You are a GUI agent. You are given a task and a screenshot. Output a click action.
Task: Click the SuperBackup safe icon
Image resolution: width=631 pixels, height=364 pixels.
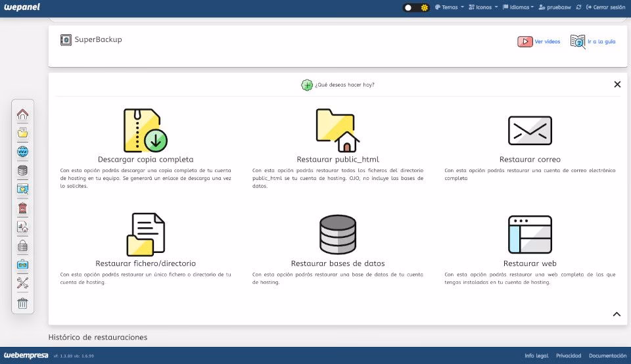(x=66, y=40)
